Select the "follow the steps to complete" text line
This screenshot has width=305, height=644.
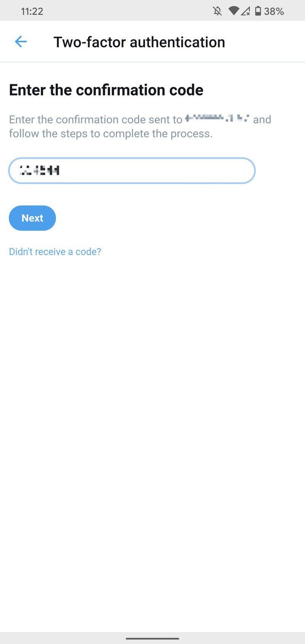[x=111, y=134]
